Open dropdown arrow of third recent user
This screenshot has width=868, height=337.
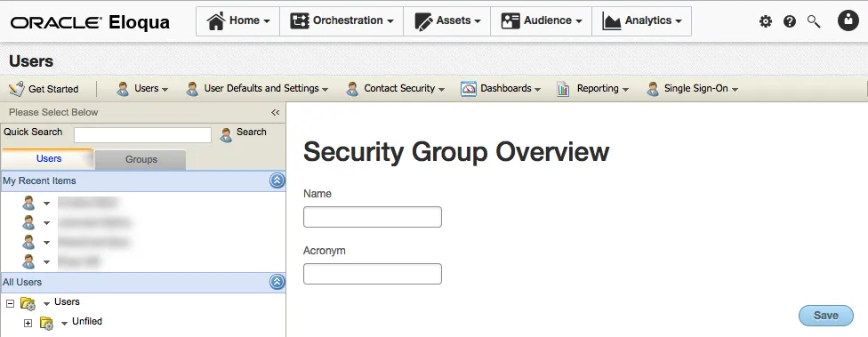46,243
